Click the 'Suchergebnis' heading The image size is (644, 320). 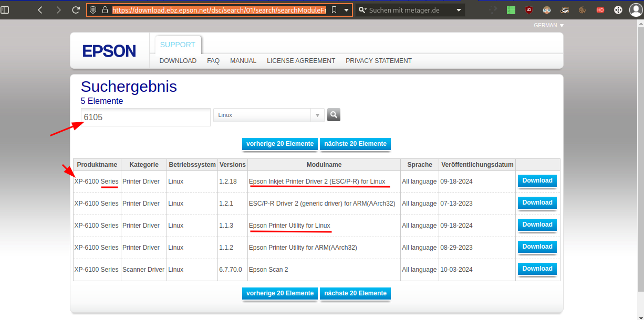click(129, 87)
